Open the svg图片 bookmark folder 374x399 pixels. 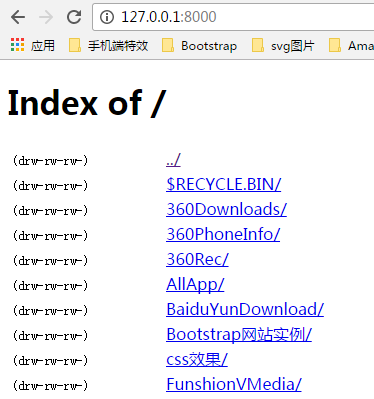[x=293, y=46]
